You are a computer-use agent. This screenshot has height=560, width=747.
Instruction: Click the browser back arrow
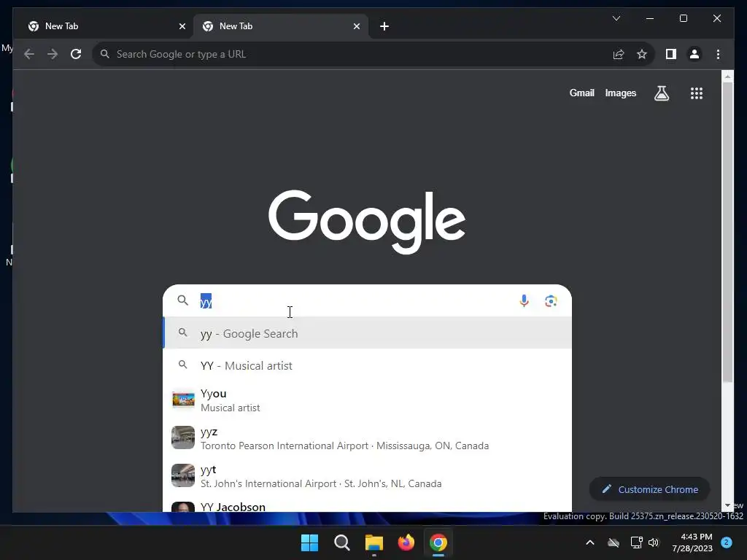tap(29, 54)
